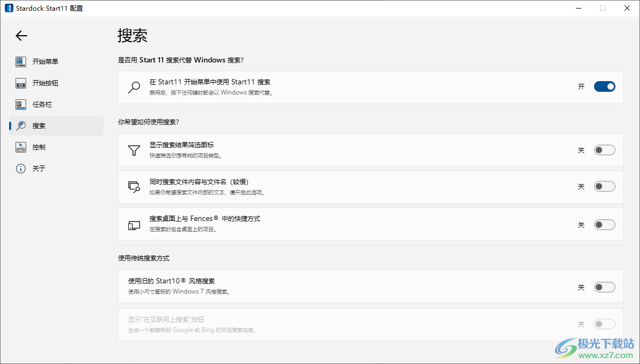
Task: Click the 任务栏 sidebar icon
Action: (21, 105)
